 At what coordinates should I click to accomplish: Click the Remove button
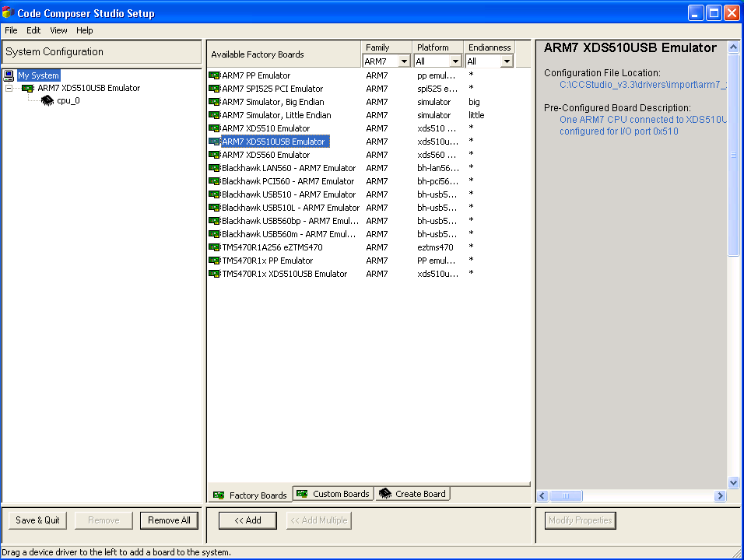click(104, 520)
